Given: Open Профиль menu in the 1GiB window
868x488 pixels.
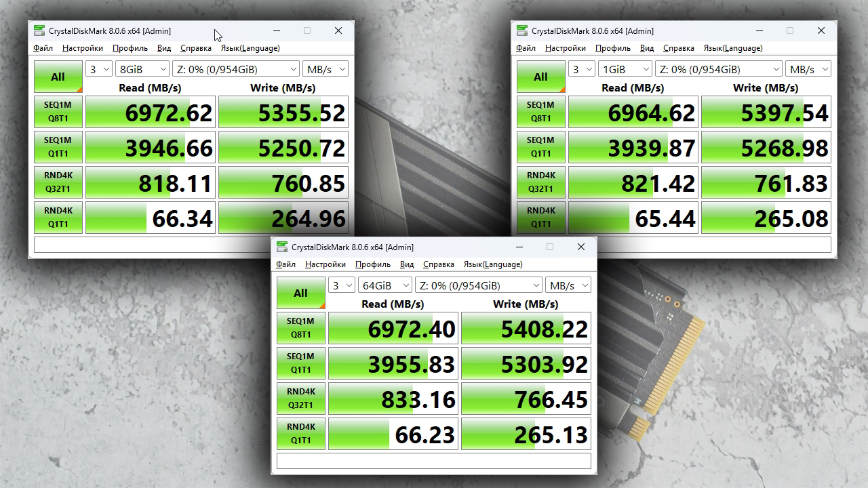Looking at the screenshot, I should [x=613, y=48].
